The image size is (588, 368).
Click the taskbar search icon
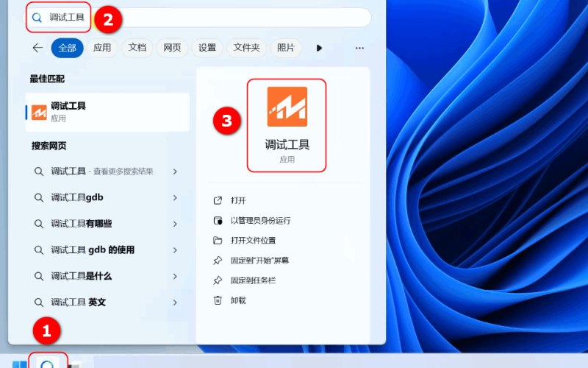click(48, 363)
